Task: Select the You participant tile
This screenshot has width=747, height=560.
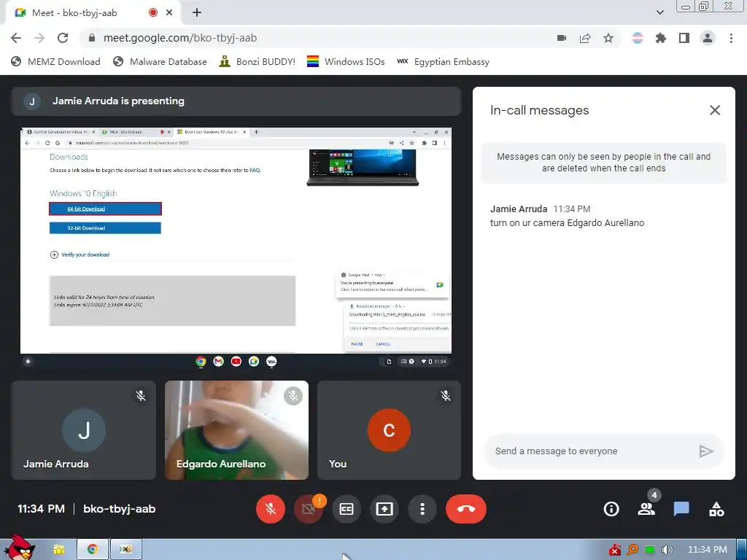Action: (390, 430)
